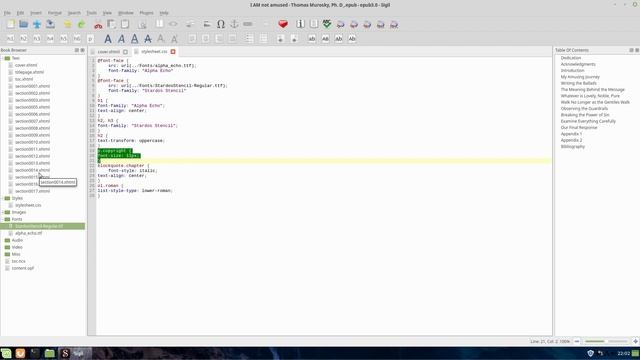Open the Format menu

pyautogui.click(x=55, y=13)
